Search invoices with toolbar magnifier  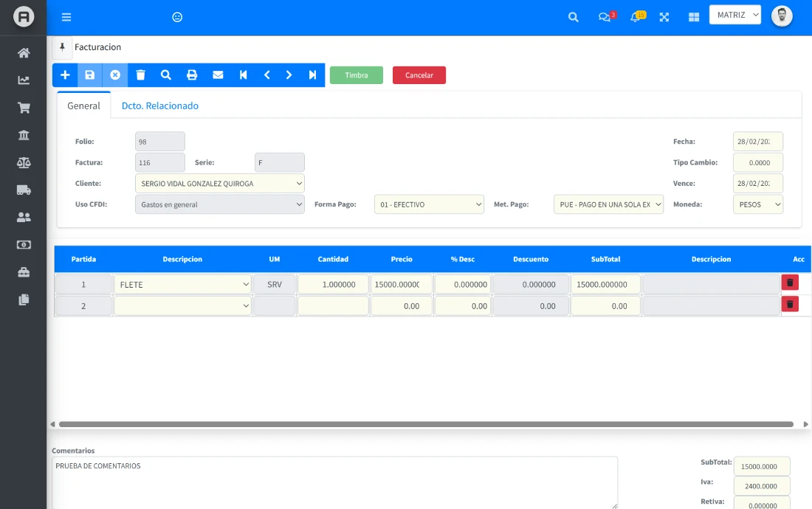(x=165, y=75)
